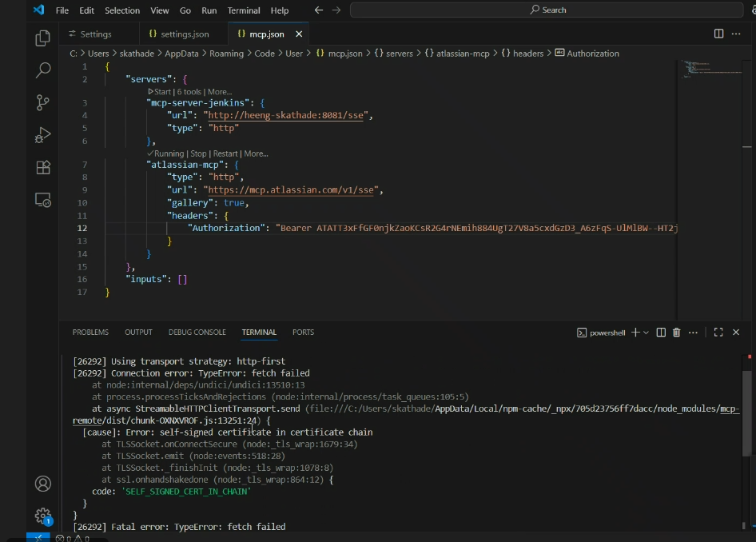Open the Help menu

point(280,10)
